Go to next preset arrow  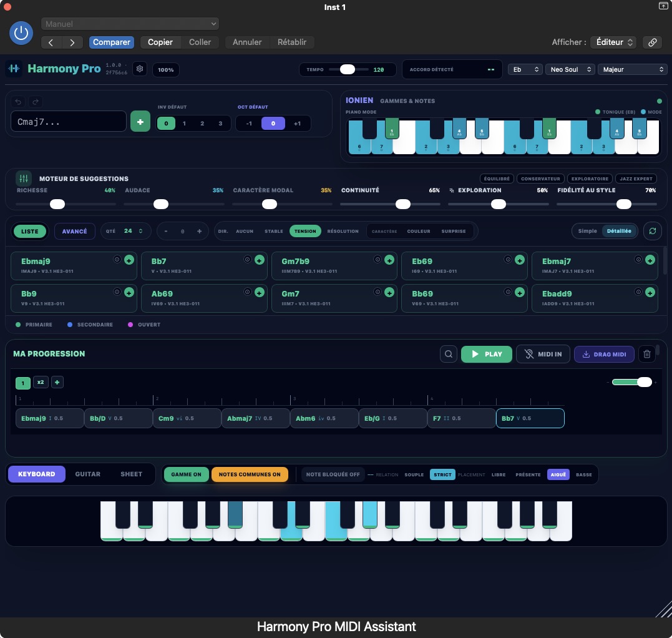72,42
